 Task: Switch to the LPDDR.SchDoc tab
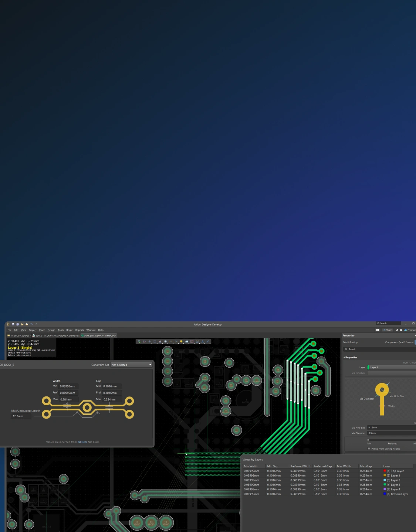19,336
